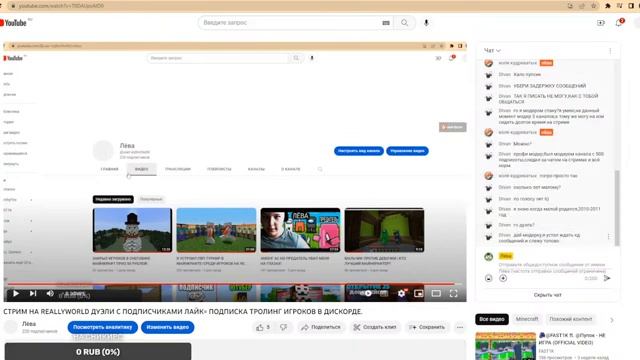Open chat panel more options menu
Screen dimensions: 640x360
pyautogui.click(x=610, y=51)
